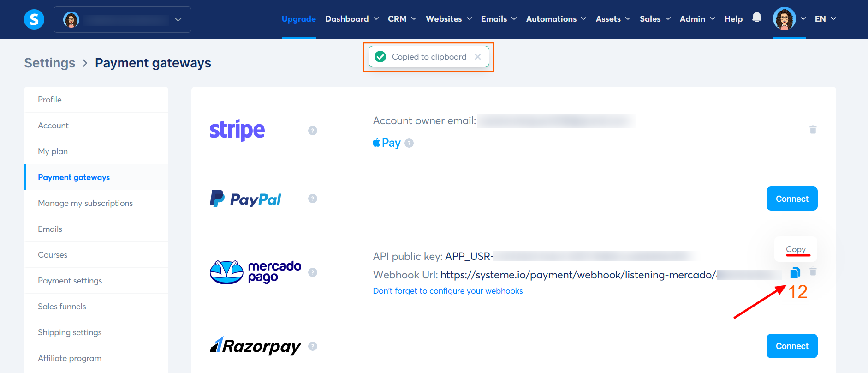Open the Help page
Viewport: 868px width, 373px height.
[733, 19]
